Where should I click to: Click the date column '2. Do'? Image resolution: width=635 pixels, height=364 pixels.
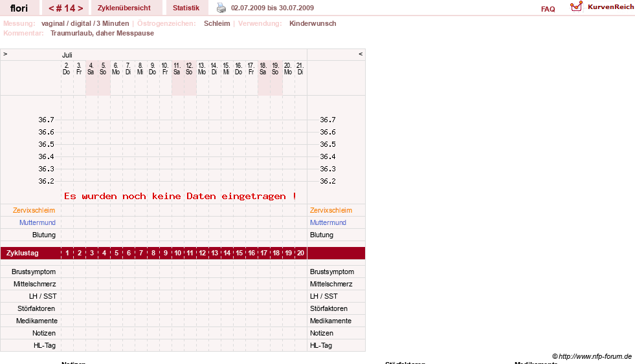[x=67, y=69]
